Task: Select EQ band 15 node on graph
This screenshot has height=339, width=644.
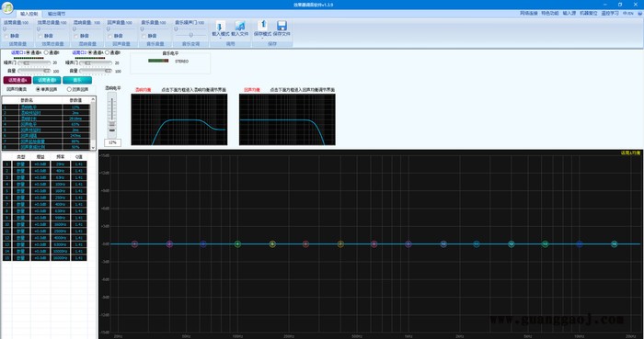Action: 614,243
